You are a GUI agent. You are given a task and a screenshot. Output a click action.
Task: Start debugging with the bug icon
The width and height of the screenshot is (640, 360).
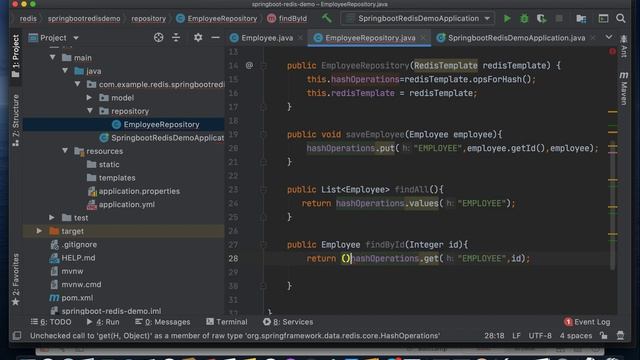(x=524, y=18)
